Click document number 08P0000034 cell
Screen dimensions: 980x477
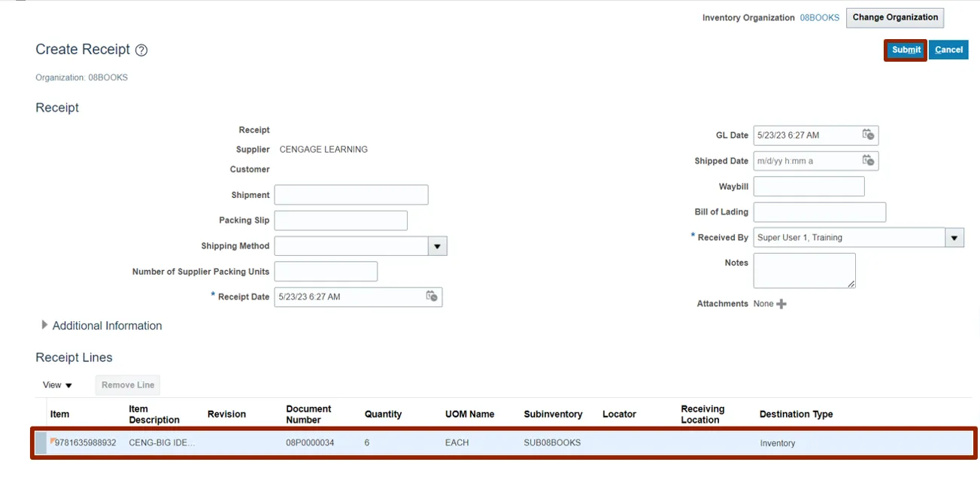pyautogui.click(x=310, y=443)
